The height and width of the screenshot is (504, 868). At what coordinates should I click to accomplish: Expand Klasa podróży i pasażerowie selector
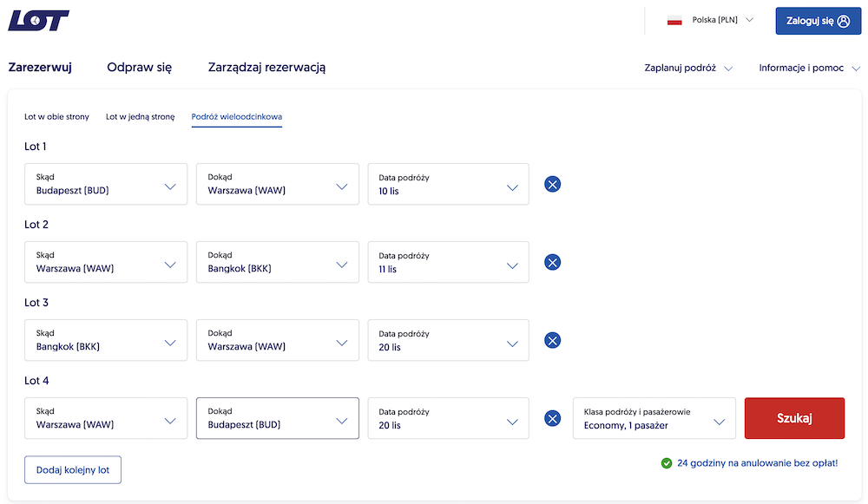(654, 418)
